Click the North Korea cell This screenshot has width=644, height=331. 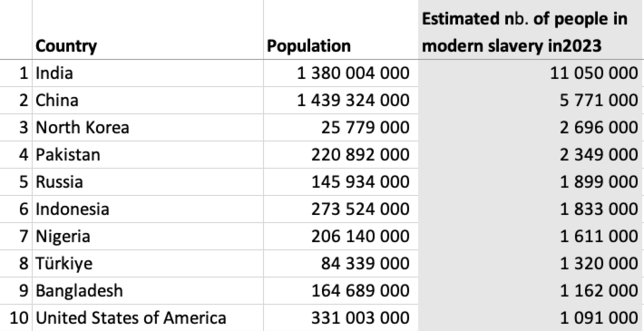(148, 127)
